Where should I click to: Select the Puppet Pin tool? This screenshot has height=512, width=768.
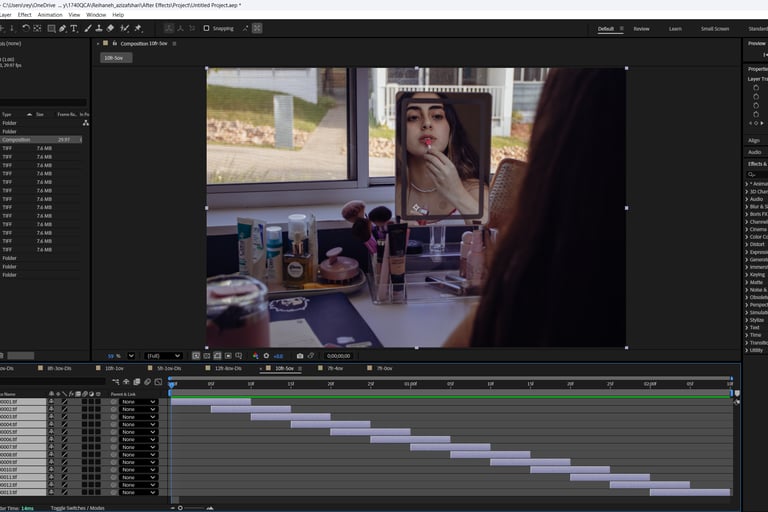click(x=138, y=28)
